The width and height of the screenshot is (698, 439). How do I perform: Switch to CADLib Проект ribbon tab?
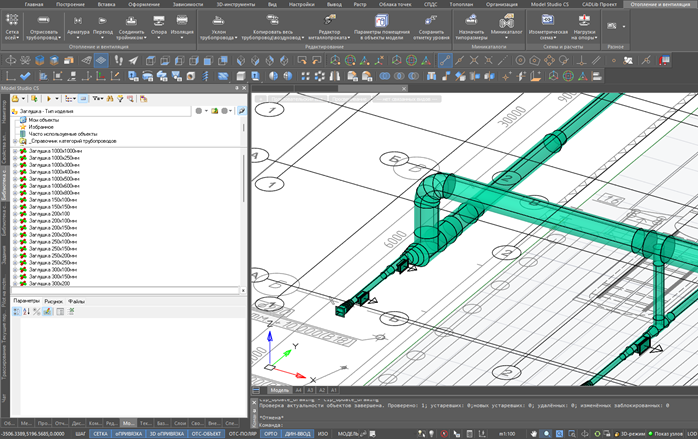coord(599,4)
